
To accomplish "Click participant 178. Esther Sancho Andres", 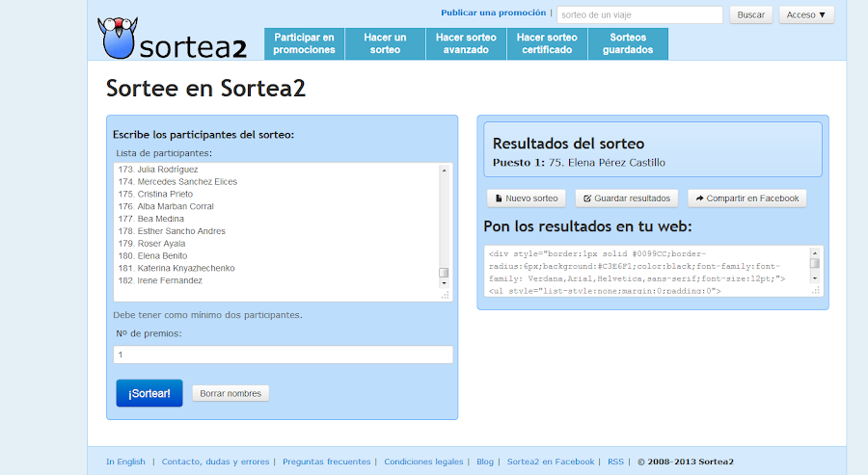I will point(172,231).
